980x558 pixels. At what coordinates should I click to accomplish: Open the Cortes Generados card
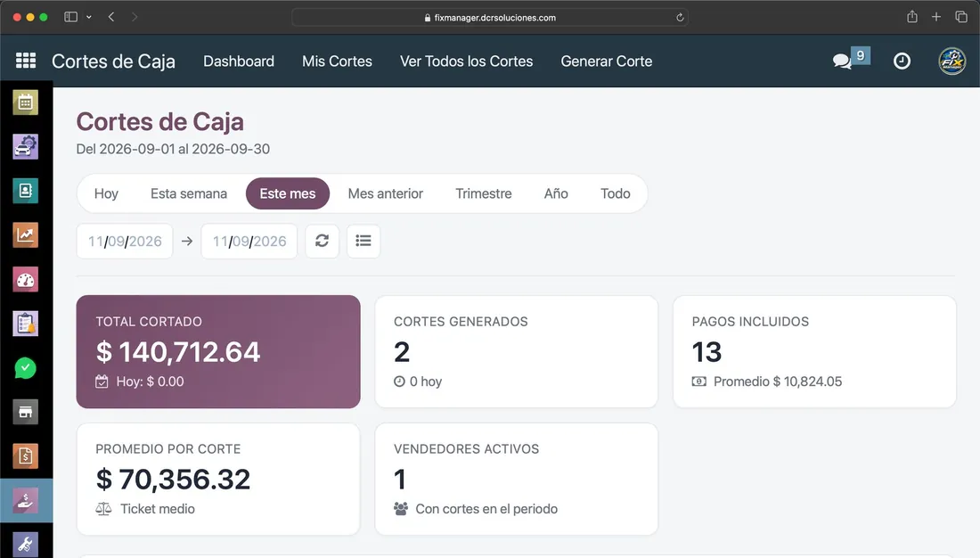pyautogui.click(x=516, y=351)
